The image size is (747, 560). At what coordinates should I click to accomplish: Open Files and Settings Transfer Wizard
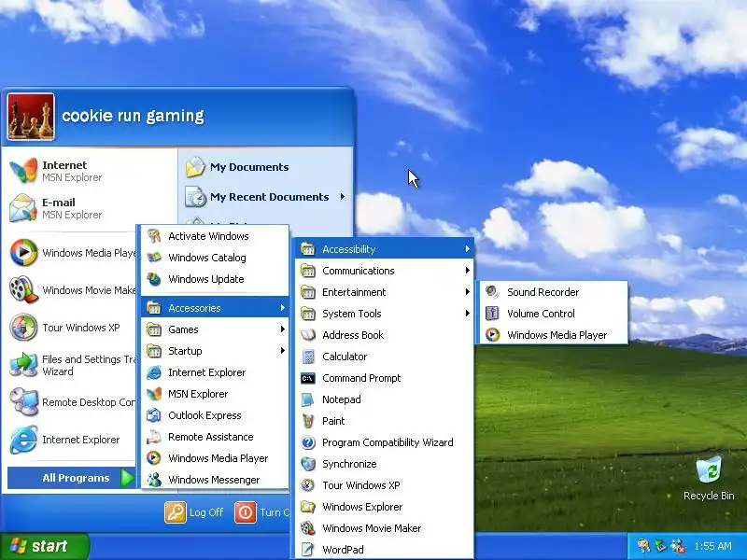coord(72,365)
